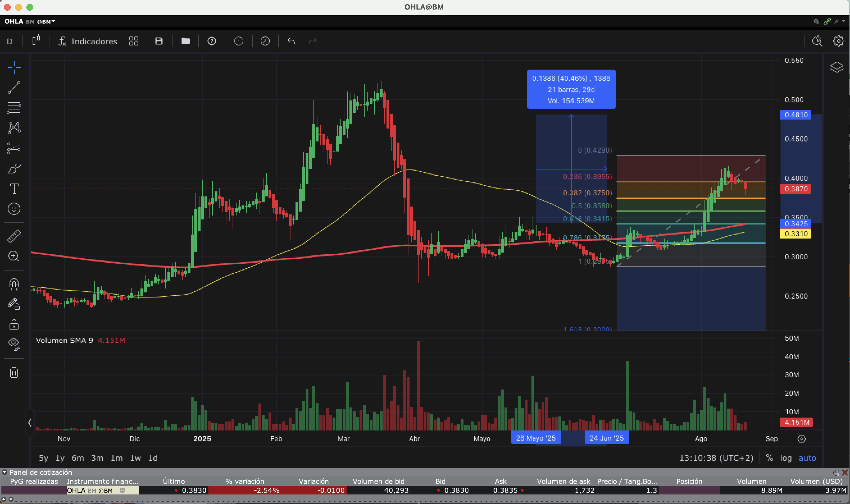Select the brush drawing tool

click(x=14, y=168)
